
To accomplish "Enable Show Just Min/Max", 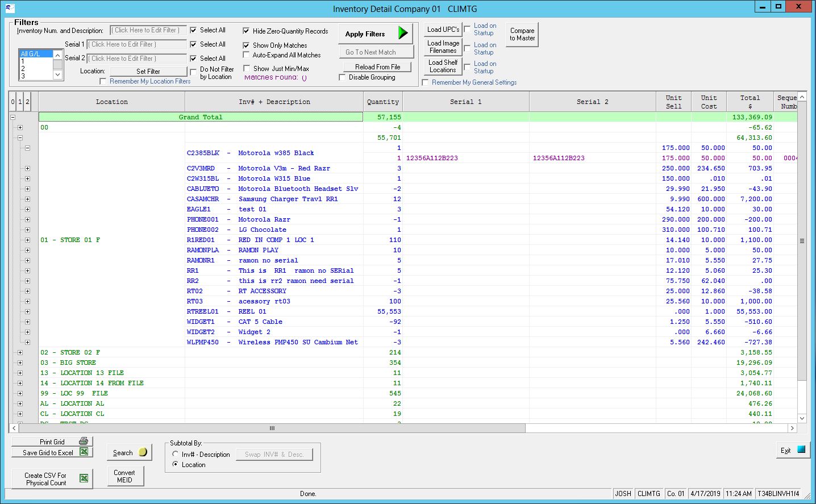I will (247, 69).
